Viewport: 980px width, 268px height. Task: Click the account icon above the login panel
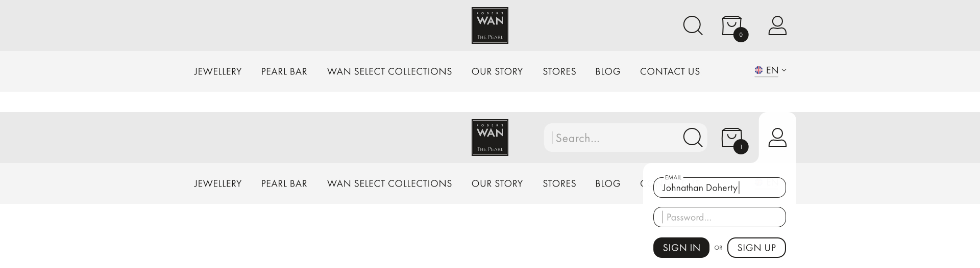[777, 138]
